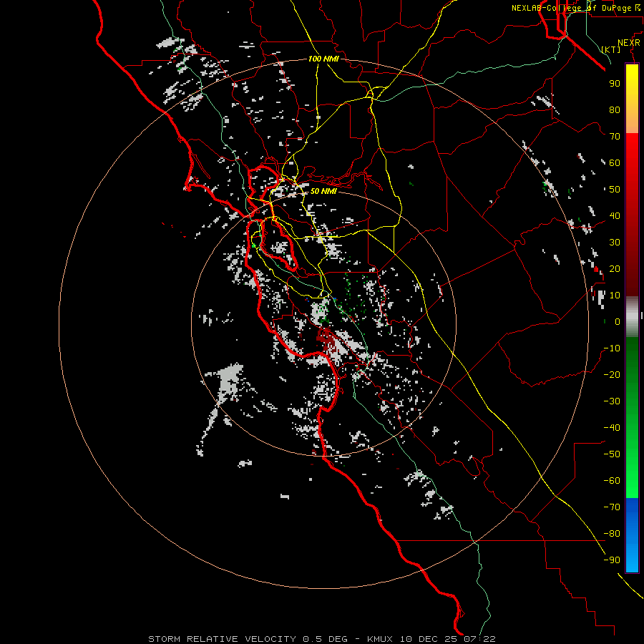644x644 pixels.
Task: Pick the gray zero-velocity segment of color bar
Action: coord(632,317)
